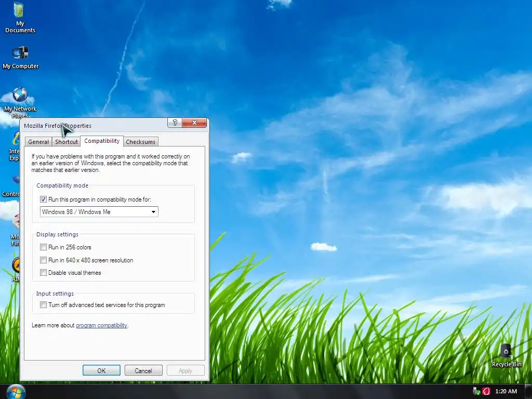Select the Internet Explorer desktop icon

tap(14, 146)
